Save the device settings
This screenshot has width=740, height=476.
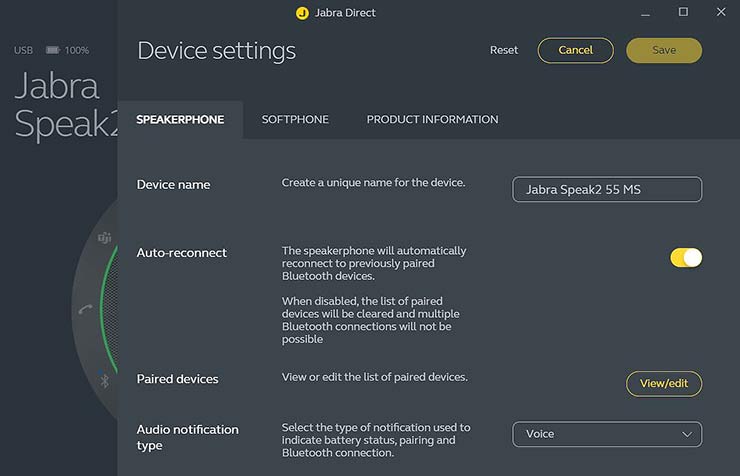664,50
